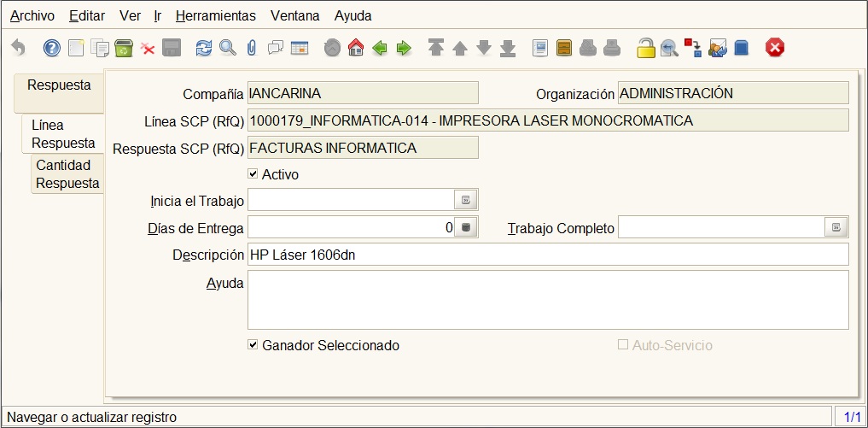Click the green left arrow Parent record icon
Viewport: 868px width, 428px height.
click(380, 48)
